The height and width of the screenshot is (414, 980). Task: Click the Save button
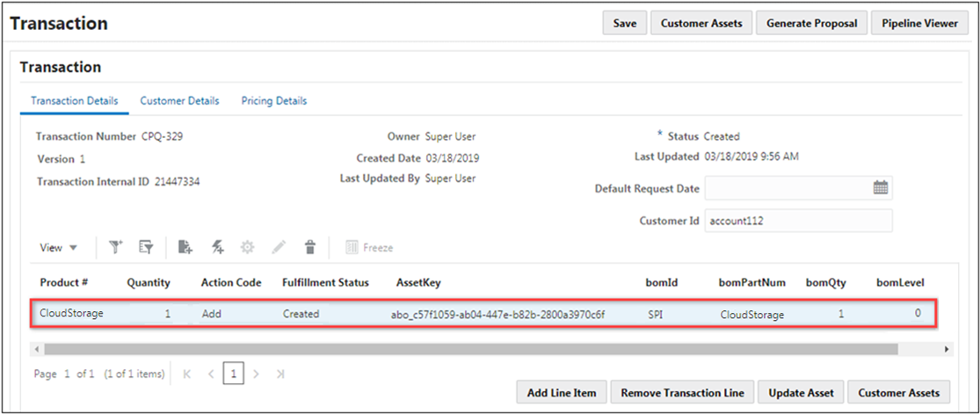pyautogui.click(x=624, y=24)
